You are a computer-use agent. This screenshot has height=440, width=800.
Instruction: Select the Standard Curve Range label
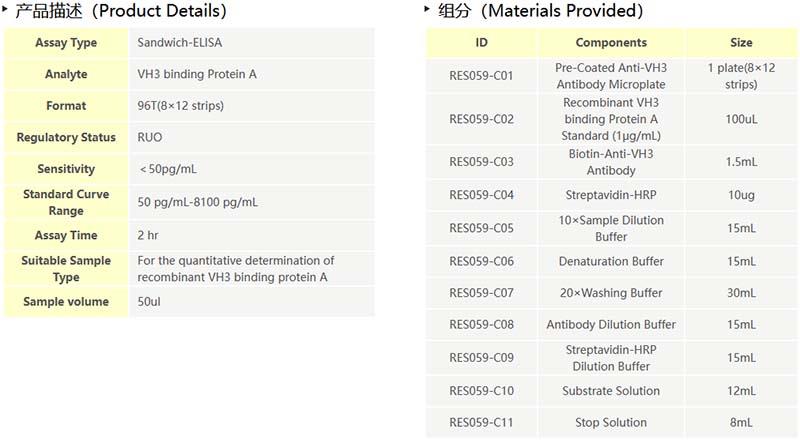pyautogui.click(x=66, y=202)
